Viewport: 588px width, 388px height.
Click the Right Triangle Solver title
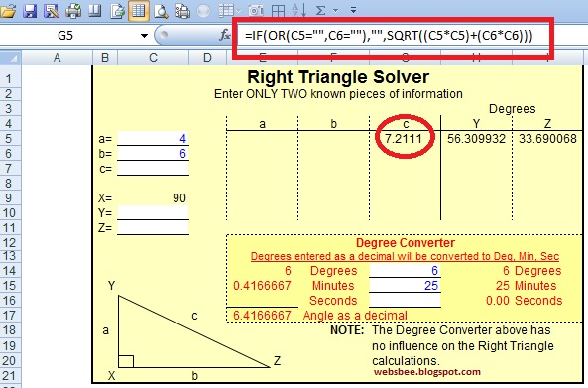coord(338,77)
